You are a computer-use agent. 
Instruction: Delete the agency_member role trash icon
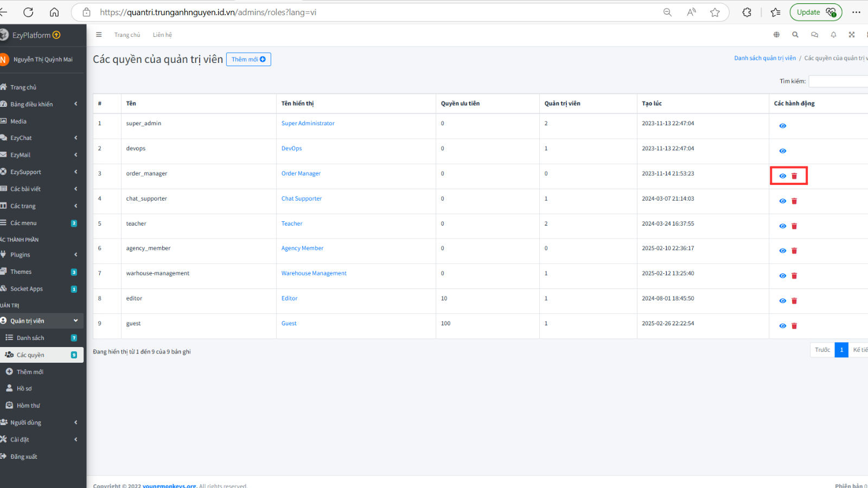pos(794,251)
